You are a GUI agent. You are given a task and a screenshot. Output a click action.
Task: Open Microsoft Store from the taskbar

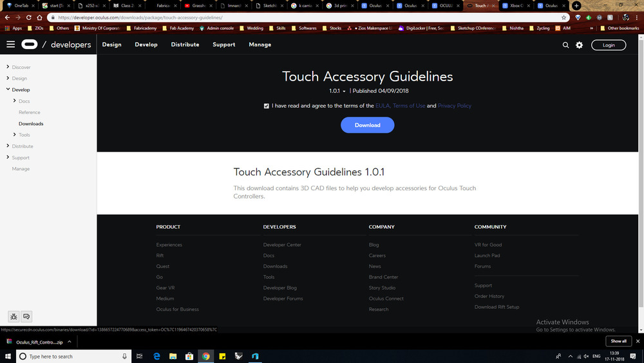[189, 357]
